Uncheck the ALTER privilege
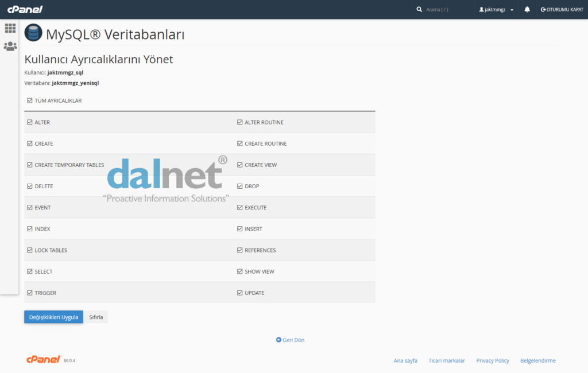The height and width of the screenshot is (373, 588). (30, 122)
